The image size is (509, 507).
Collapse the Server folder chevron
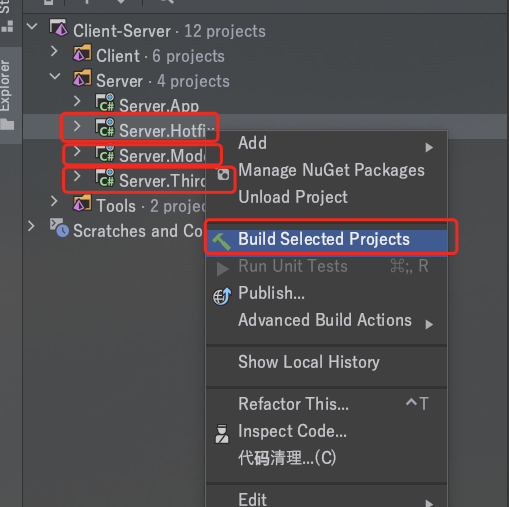click(x=55, y=76)
